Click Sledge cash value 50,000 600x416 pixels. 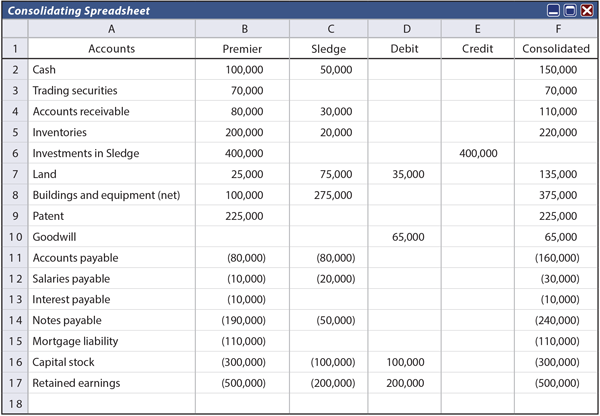(336, 70)
